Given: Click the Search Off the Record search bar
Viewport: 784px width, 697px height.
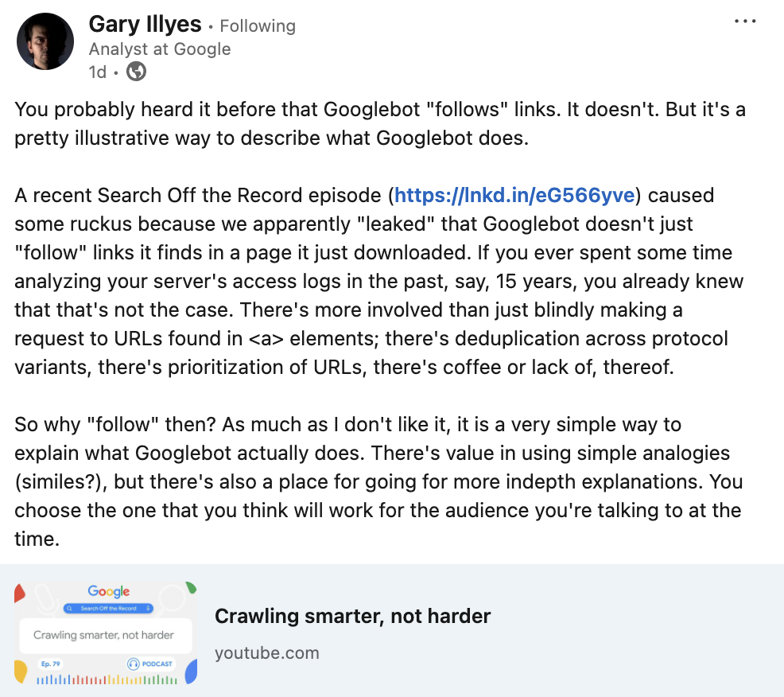Looking at the screenshot, I should click(x=109, y=609).
